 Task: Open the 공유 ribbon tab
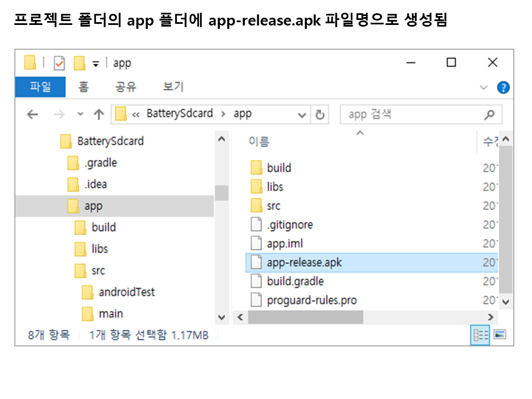[x=126, y=87]
